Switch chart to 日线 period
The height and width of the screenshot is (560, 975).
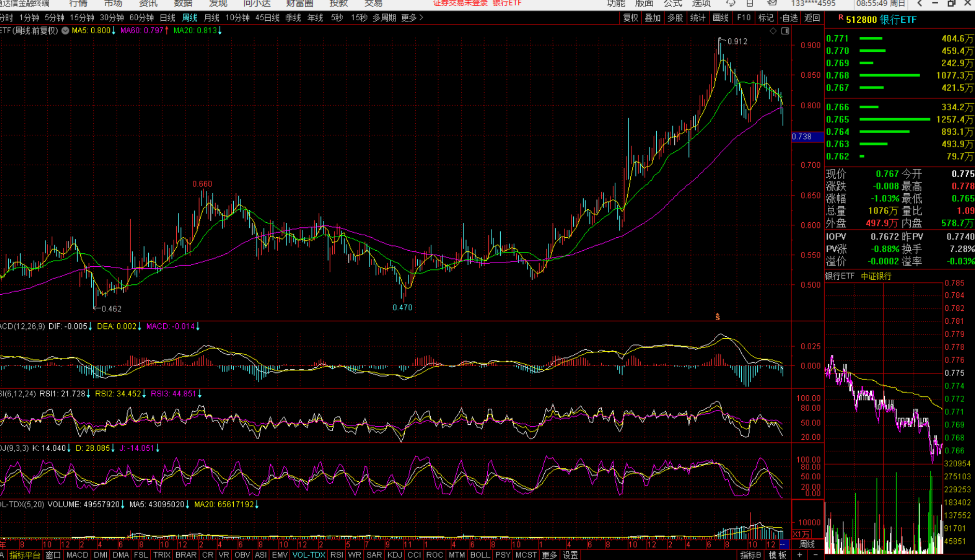(x=167, y=18)
